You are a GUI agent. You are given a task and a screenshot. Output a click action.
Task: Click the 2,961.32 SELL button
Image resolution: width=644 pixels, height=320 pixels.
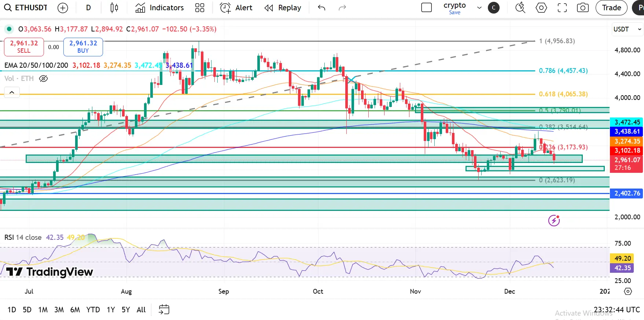[24, 47]
